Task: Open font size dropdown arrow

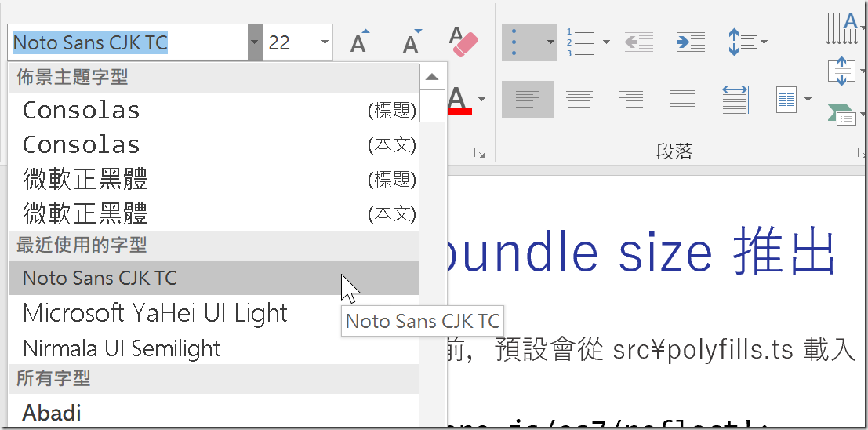Action: pyautogui.click(x=325, y=42)
